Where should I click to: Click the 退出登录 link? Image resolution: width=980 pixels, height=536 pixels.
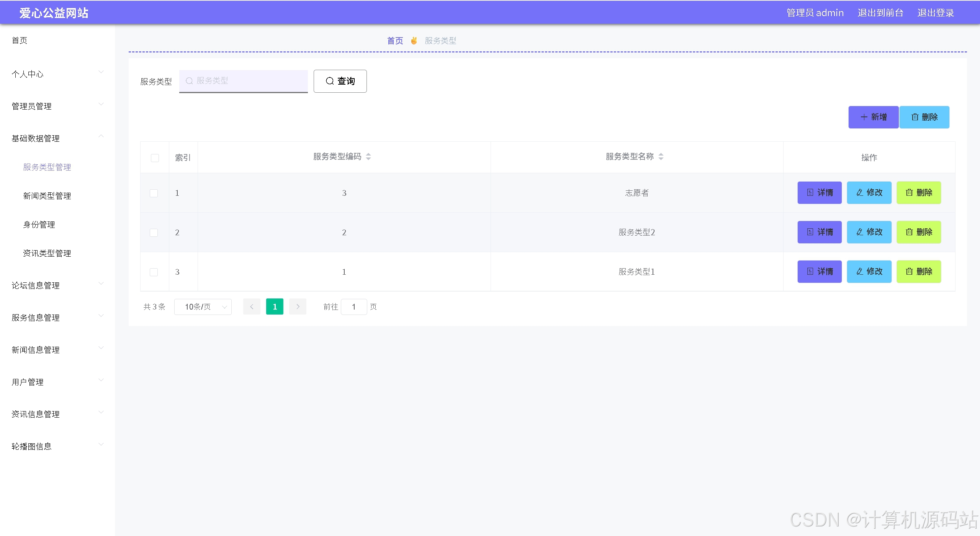click(x=935, y=13)
